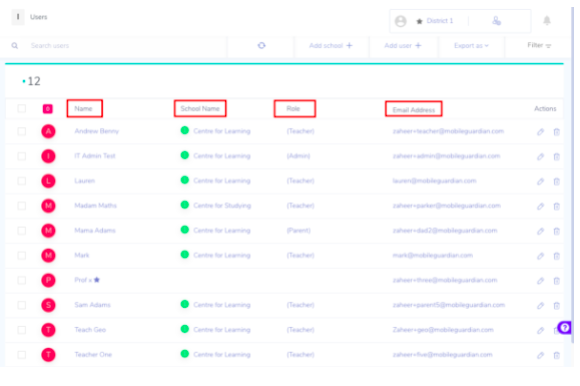Click the search magnifier icon
The image size is (580, 386).
[14, 46]
